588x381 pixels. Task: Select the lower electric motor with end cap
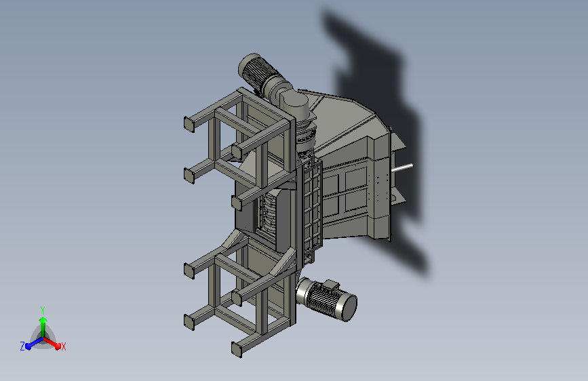(x=327, y=300)
